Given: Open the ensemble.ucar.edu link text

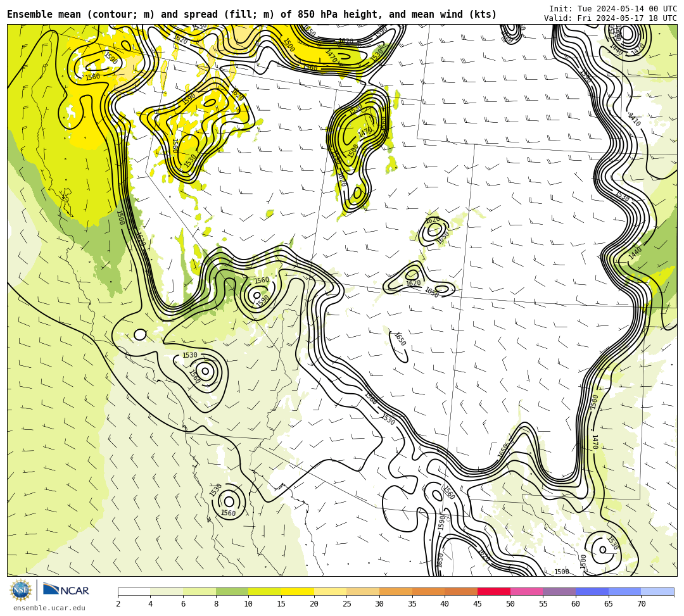Looking at the screenshot, I should [49, 608].
